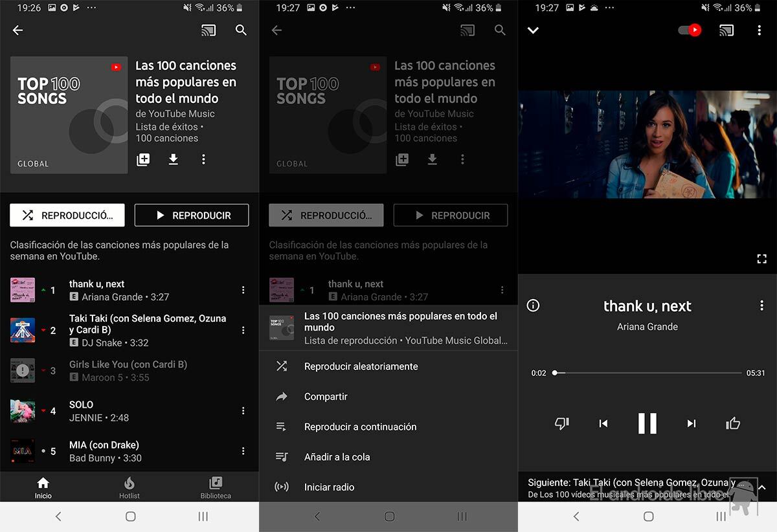Choose Reproducir aleatoriamente from the menu
Screen dimensions: 777x532
388,366
